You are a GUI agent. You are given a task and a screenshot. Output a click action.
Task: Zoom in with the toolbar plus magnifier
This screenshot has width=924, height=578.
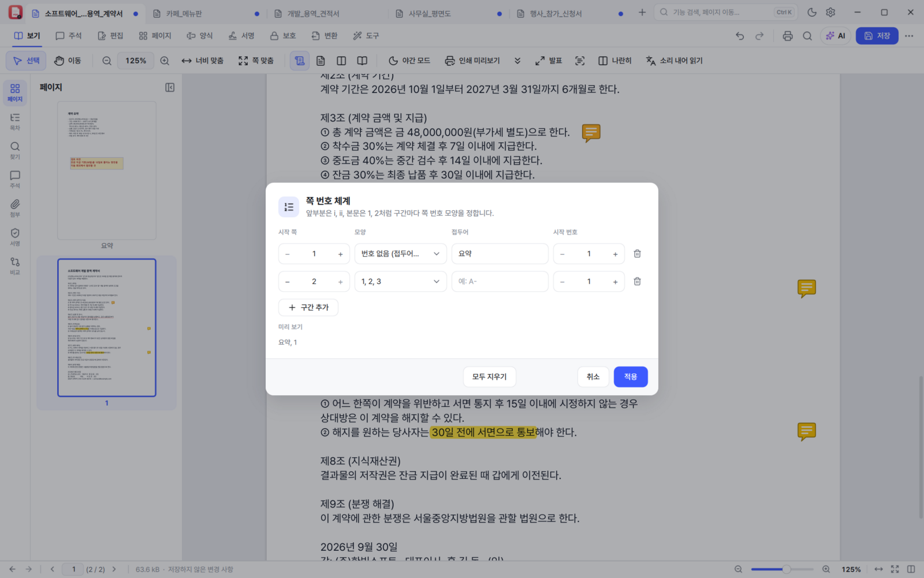click(165, 61)
